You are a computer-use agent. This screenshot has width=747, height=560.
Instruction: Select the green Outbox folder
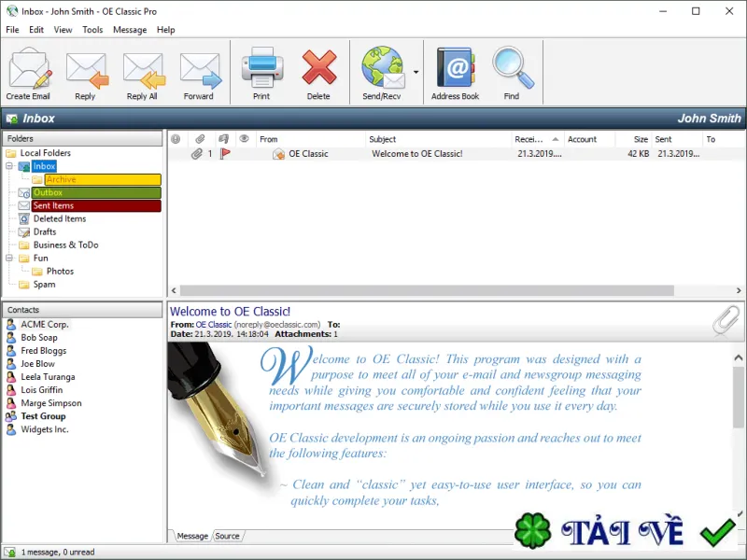[x=96, y=193]
